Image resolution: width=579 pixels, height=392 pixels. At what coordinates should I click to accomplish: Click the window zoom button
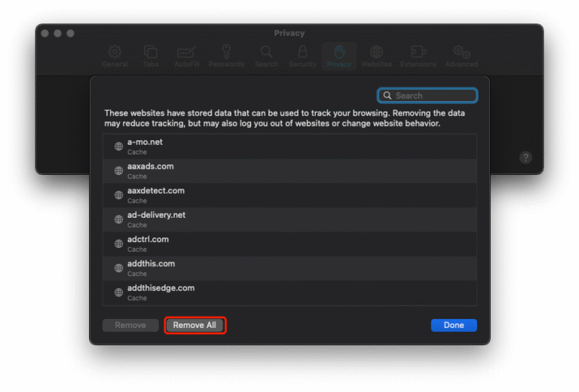[70, 33]
